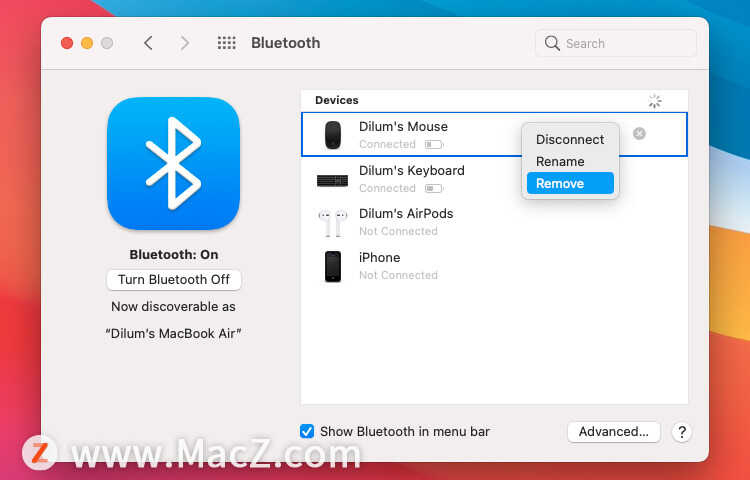Minimize the Bluetooth window with yellow button
This screenshot has height=480, width=750.
[87, 44]
